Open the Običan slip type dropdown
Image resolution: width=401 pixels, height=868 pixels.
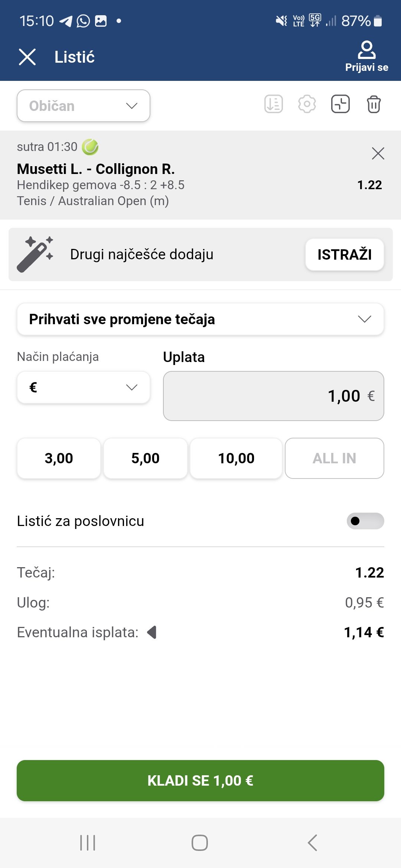click(84, 106)
